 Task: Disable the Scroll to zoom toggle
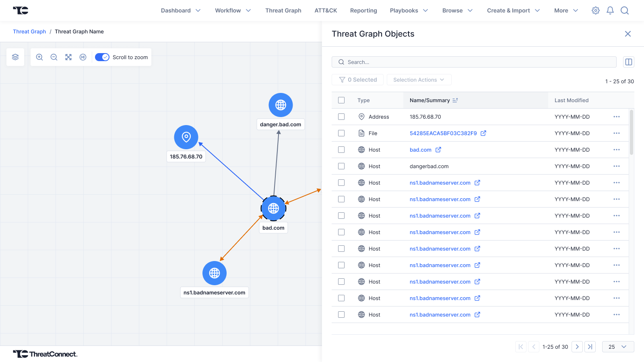tap(102, 57)
